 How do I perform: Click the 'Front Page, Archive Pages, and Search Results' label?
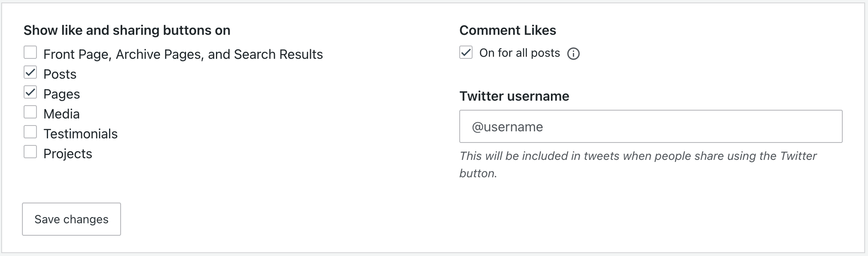183,54
